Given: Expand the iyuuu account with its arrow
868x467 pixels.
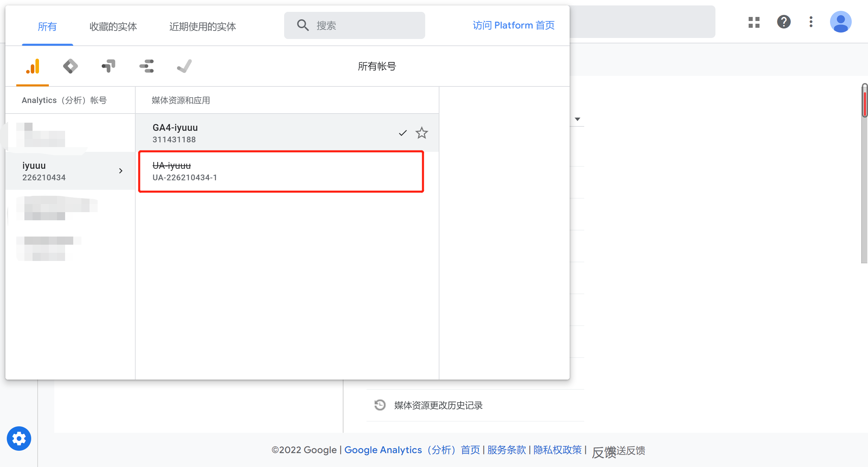Looking at the screenshot, I should (x=121, y=171).
